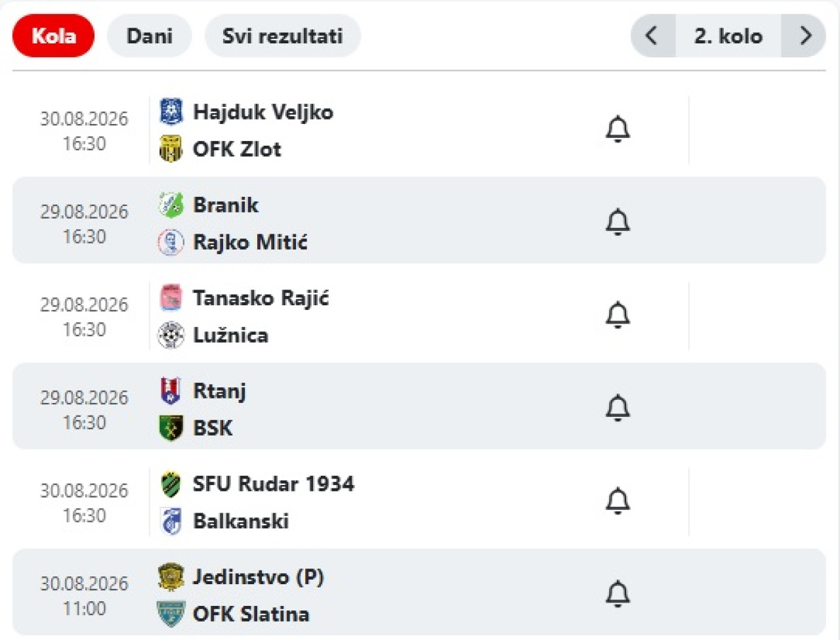Screen dimensions: 840x640
Task: Open the 2. kolo round selector
Action: click(728, 35)
